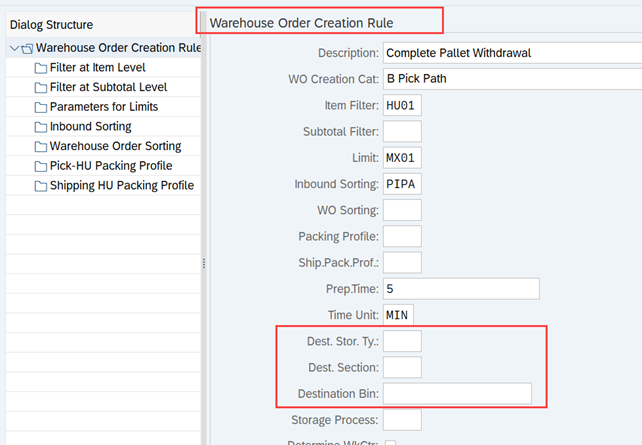This screenshot has height=445, width=642.
Task: Click the Ship.Pack.Prof. field
Action: [x=402, y=262]
